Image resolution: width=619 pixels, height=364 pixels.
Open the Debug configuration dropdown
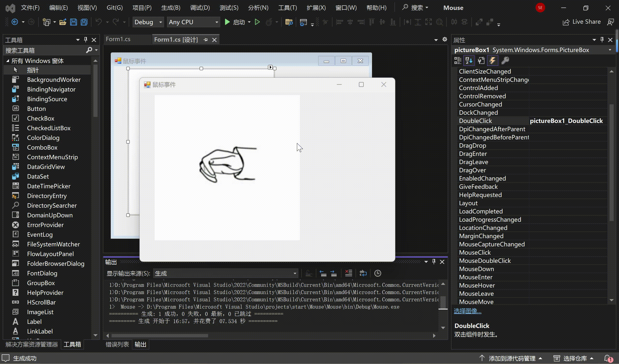point(148,22)
